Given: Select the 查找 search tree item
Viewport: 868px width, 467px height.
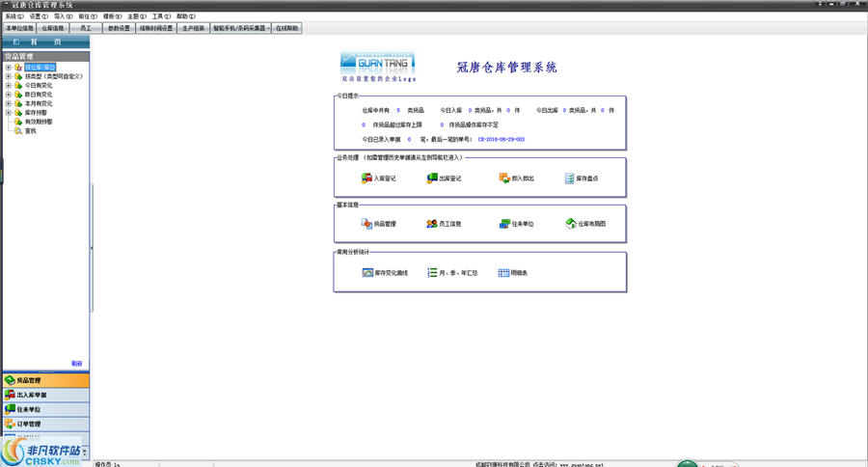Looking at the screenshot, I should tap(30, 130).
